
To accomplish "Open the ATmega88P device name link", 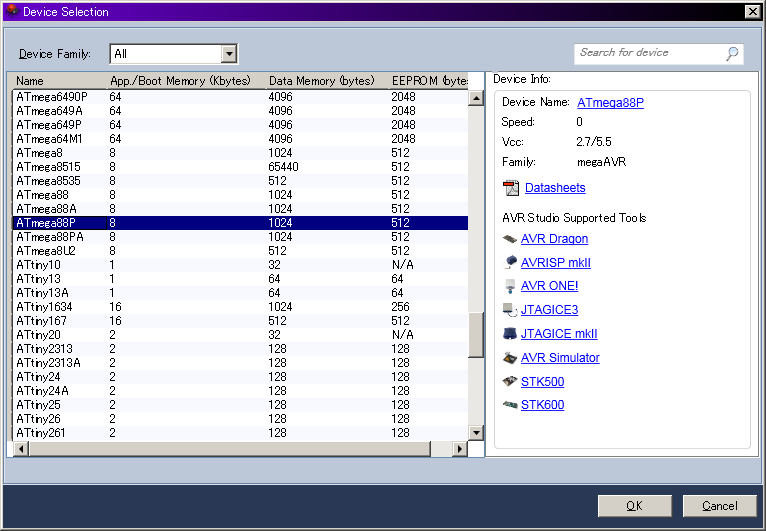I will click(610, 102).
